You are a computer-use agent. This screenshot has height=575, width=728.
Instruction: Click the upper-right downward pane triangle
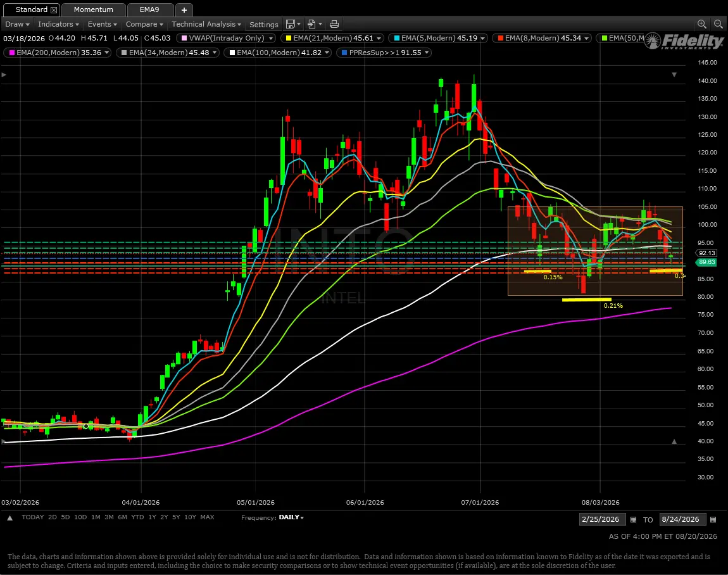674,75
